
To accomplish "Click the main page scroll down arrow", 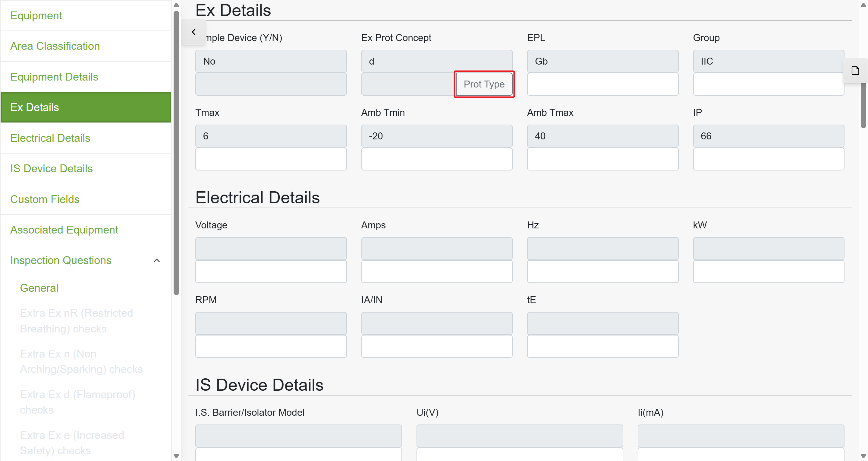I will tap(863, 456).
